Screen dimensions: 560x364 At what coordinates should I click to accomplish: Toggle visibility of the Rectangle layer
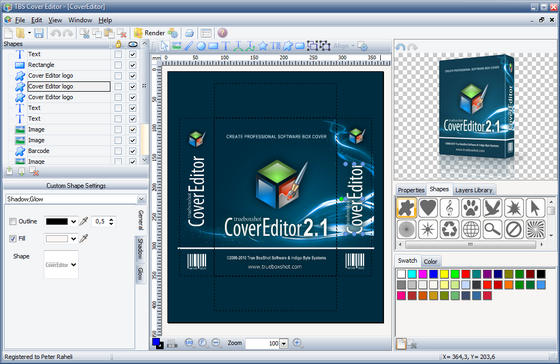pos(132,65)
